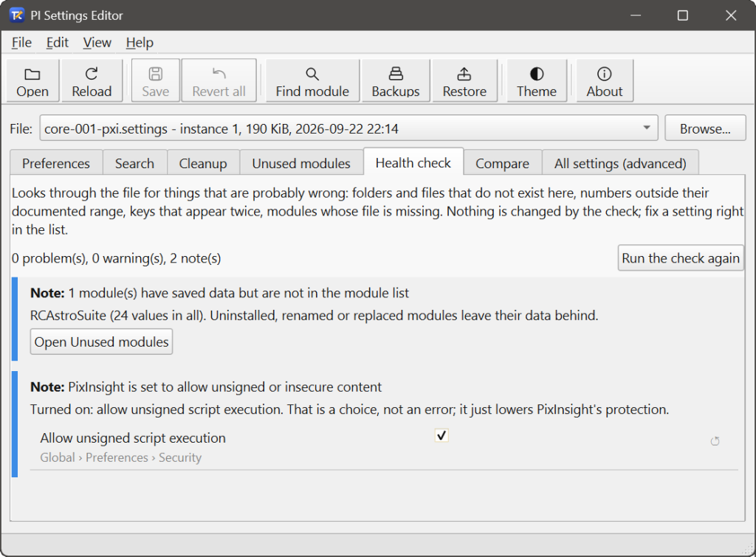Open a settings file with Open toolbar button
The width and height of the screenshot is (756, 557).
click(x=32, y=81)
